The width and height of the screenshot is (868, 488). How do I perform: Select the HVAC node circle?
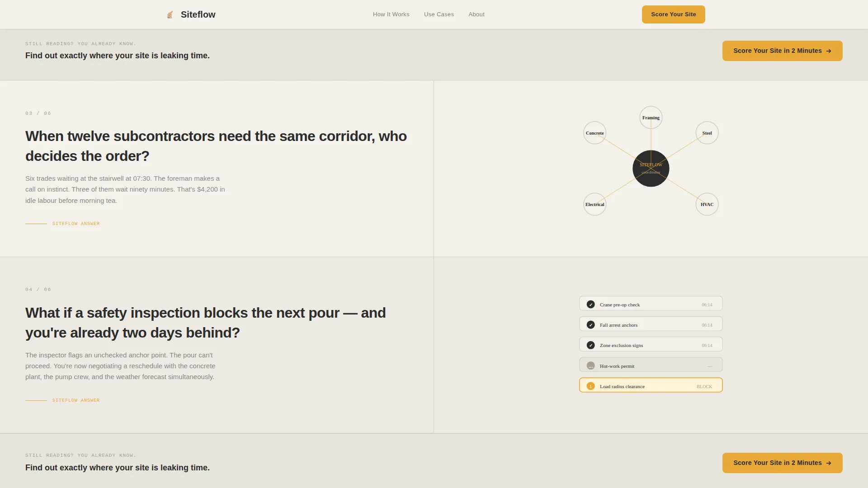pyautogui.click(x=707, y=204)
